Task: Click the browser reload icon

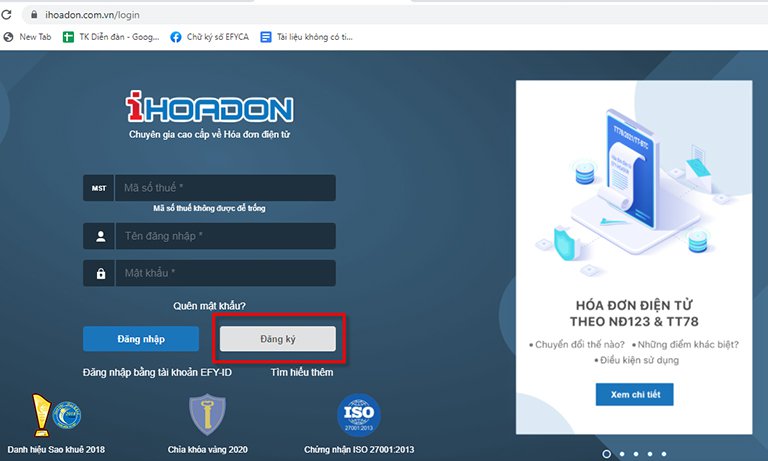Action: point(9,15)
